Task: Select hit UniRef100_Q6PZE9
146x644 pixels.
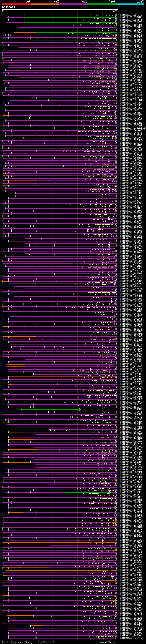Action: (x=131, y=113)
